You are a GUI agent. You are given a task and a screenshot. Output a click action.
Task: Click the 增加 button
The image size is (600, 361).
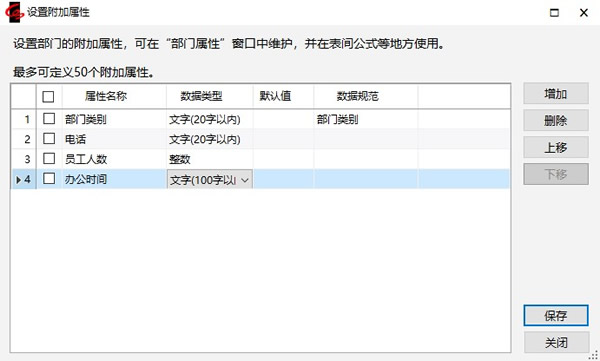tap(556, 93)
